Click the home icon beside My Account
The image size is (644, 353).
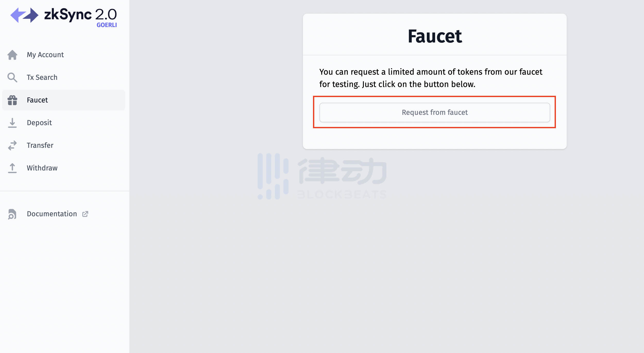pos(12,55)
